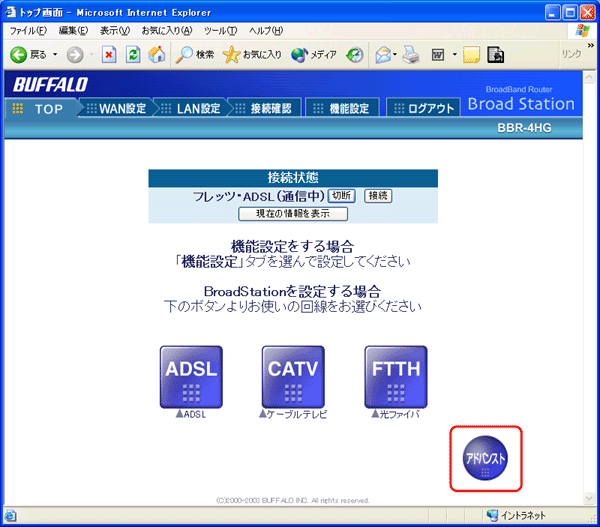Open the History toolbar icon

(355, 55)
